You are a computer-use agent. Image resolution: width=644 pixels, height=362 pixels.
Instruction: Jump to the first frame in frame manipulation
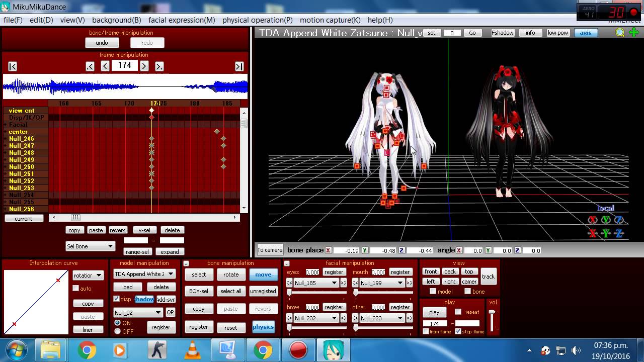[x=13, y=66]
